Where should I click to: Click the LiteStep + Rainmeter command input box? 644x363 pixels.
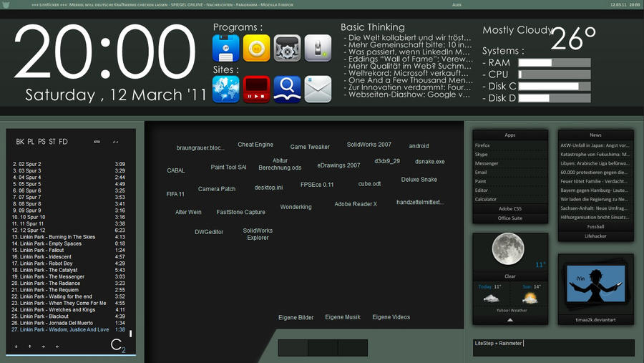tap(553, 348)
